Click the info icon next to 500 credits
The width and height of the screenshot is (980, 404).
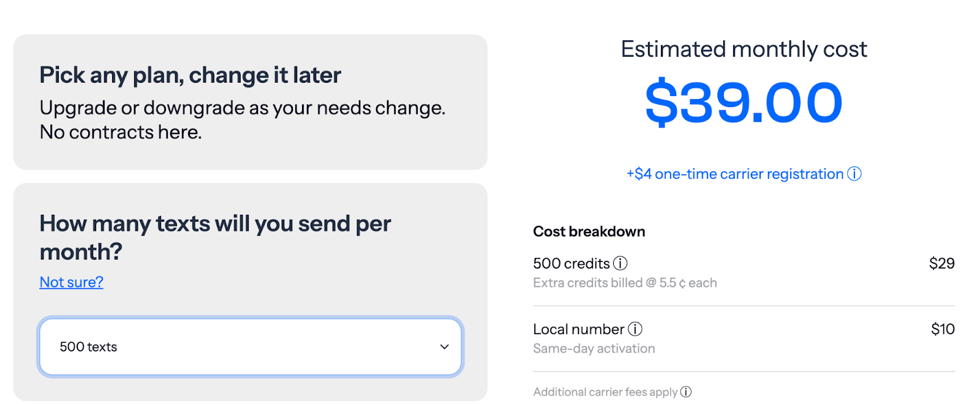click(x=620, y=263)
